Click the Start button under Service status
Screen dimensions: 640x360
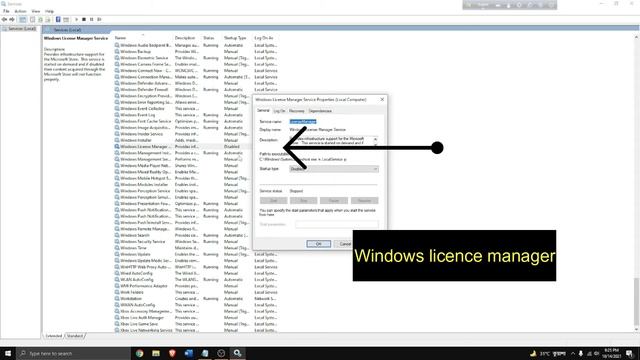tap(273, 200)
